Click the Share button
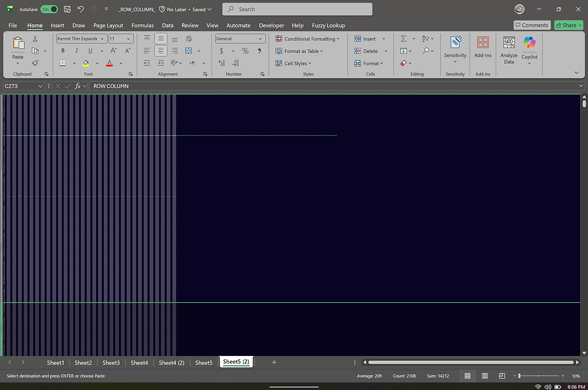 click(x=566, y=25)
